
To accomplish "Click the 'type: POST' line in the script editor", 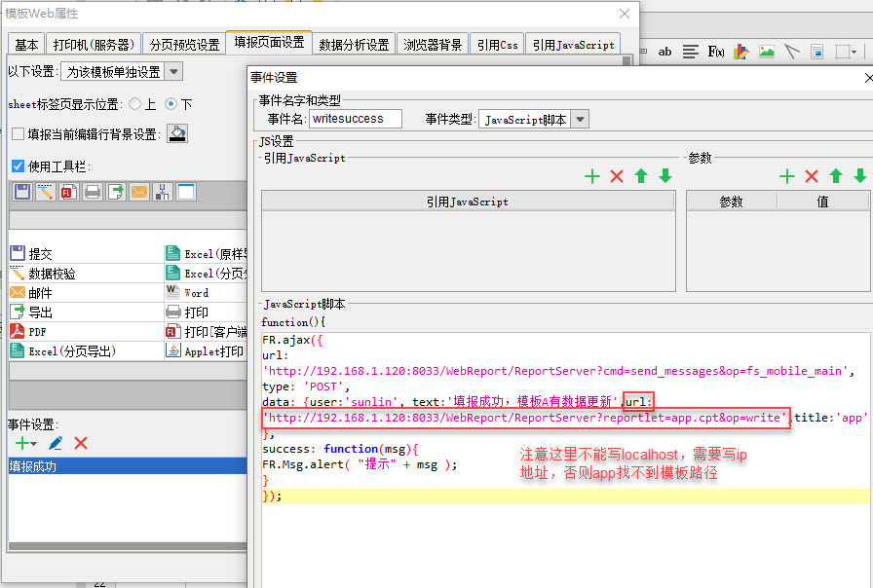I will pyautogui.click(x=306, y=386).
